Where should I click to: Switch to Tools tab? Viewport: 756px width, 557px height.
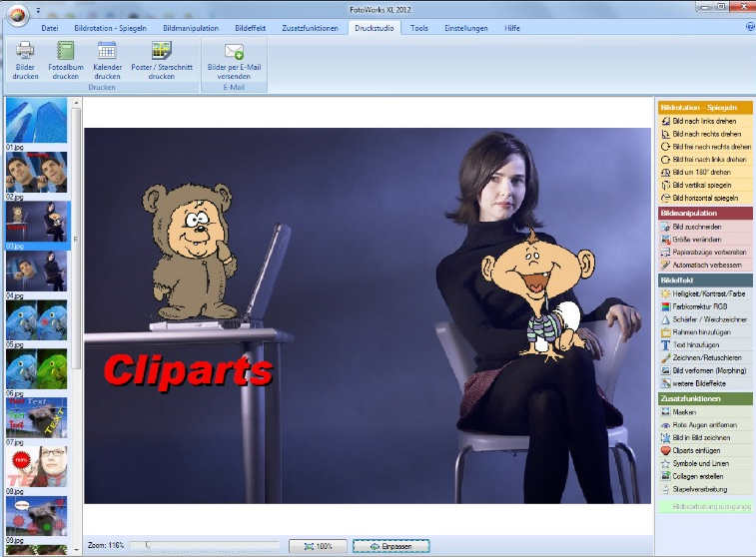(419, 28)
